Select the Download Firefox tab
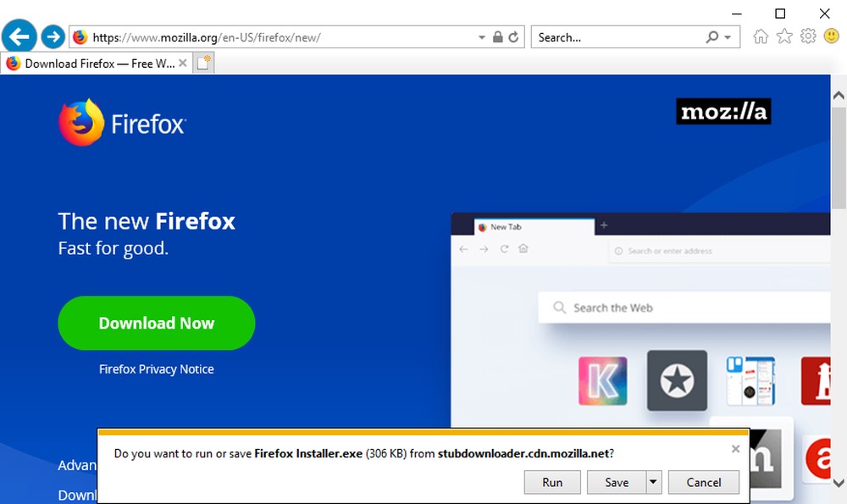The image size is (847, 504). (x=91, y=63)
